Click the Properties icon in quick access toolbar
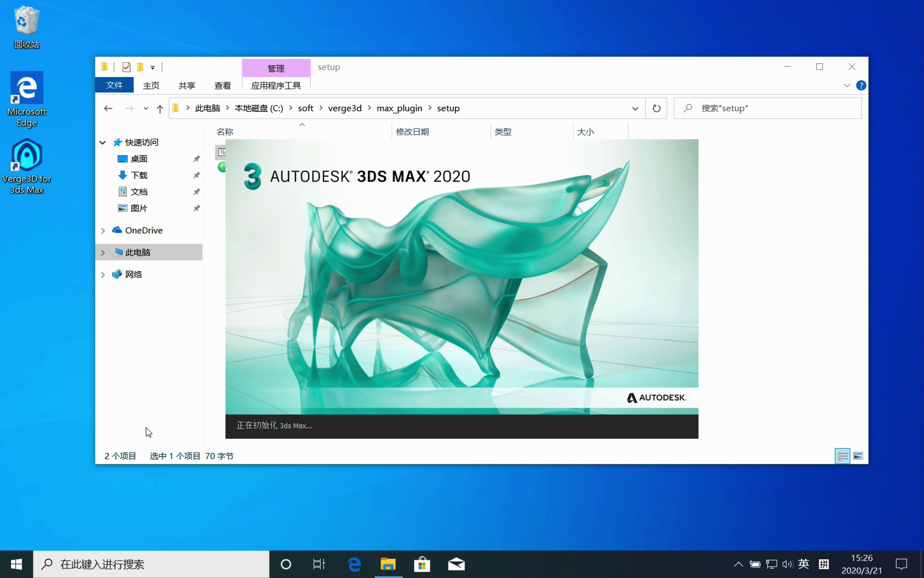924x578 pixels. [x=127, y=67]
